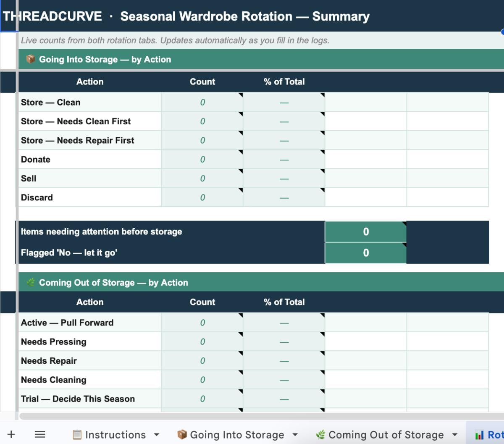504x444 pixels.
Task: Select the 'Store — Needs Repair First' cell
Action: [89, 140]
